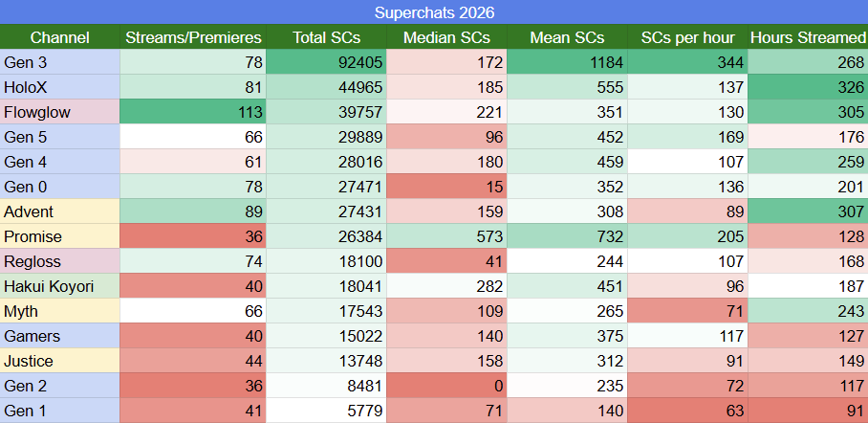This screenshot has height=423, width=868.
Task: Select the Hakui Koyori channel cell
Action: coord(60,286)
